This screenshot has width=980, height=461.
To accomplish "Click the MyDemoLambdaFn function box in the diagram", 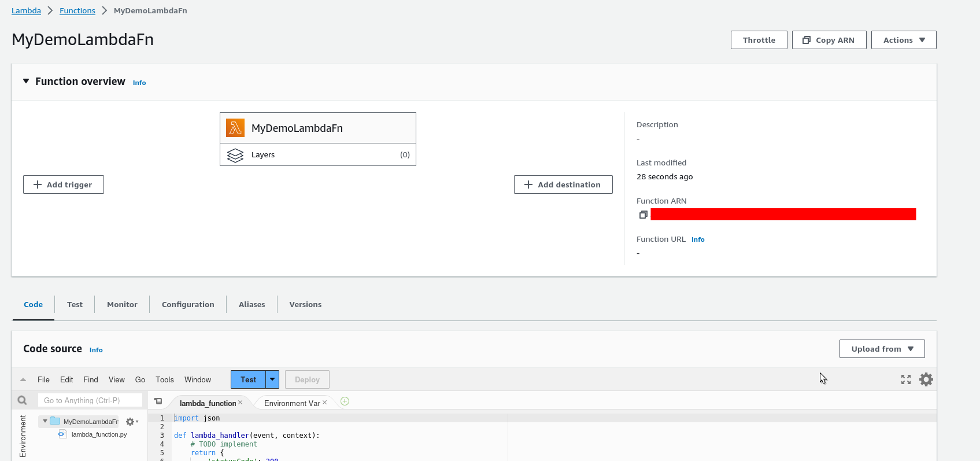I will tap(318, 128).
